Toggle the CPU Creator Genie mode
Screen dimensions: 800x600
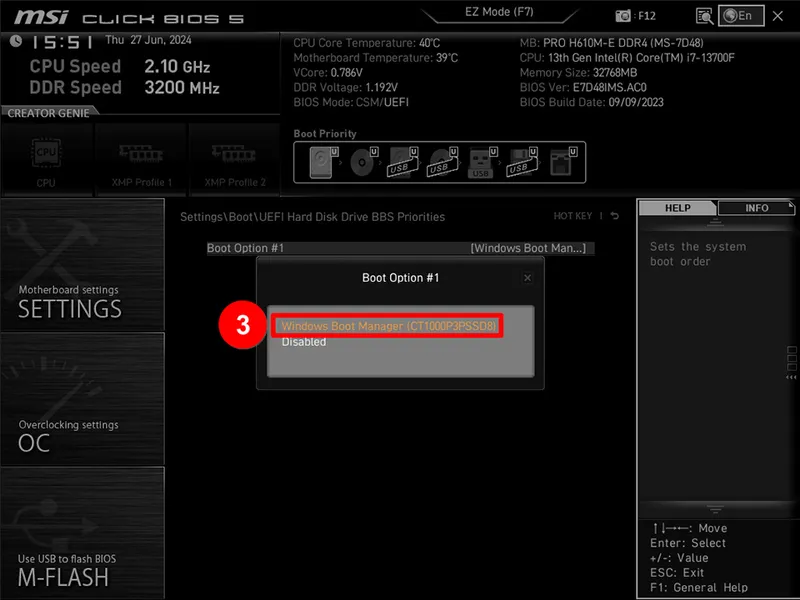click(x=46, y=158)
